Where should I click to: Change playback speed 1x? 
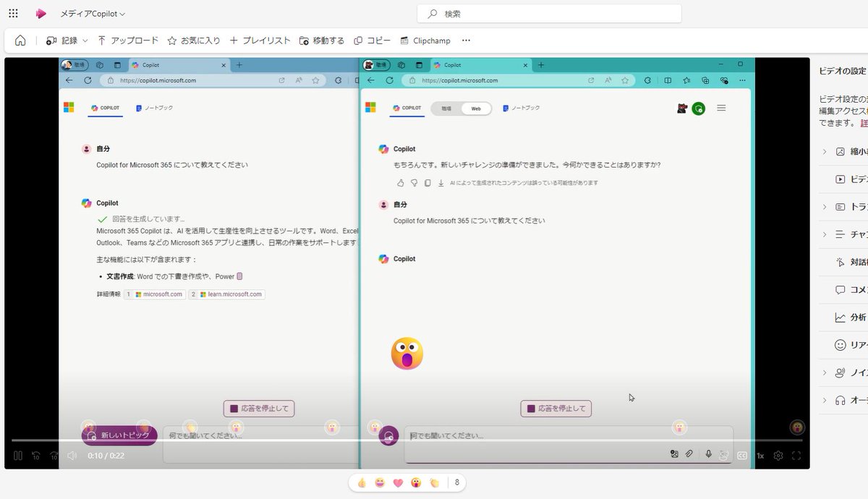pos(760,456)
